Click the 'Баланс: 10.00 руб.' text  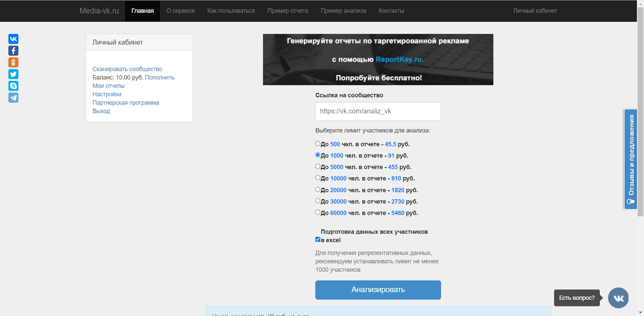[118, 78]
